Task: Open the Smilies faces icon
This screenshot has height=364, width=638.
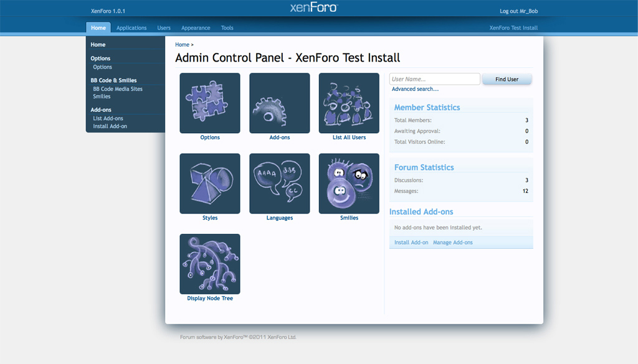Action: [349, 184]
